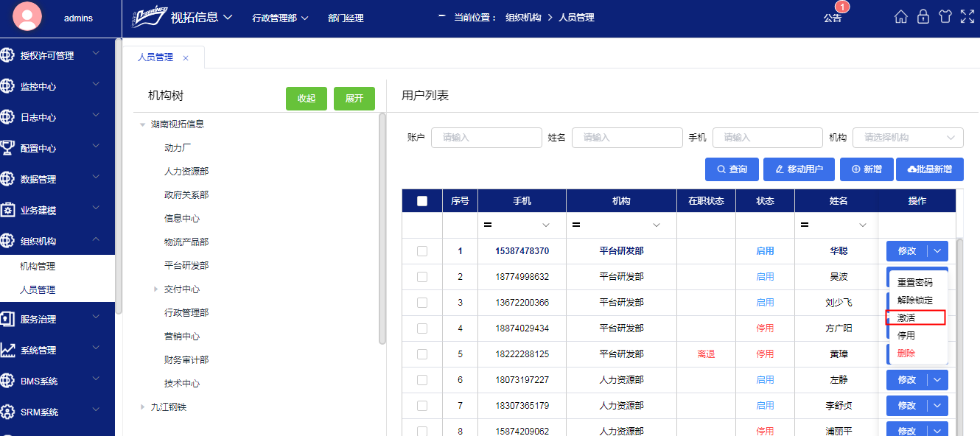Click the 移动用户 button
Viewport: 980px width, 436px height.
coord(799,169)
